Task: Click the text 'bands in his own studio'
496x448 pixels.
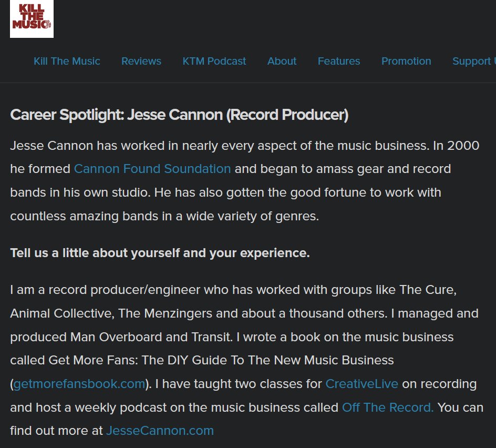Action: click(x=80, y=192)
